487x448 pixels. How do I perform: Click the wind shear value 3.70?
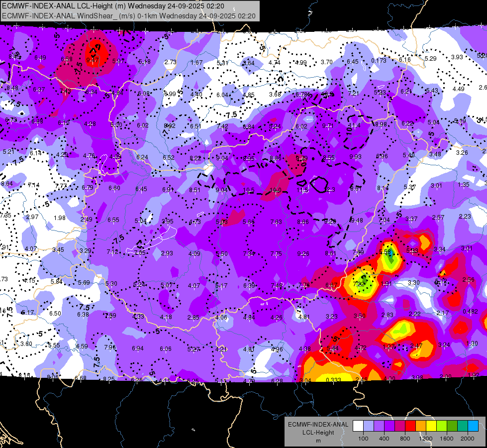coord(327,62)
